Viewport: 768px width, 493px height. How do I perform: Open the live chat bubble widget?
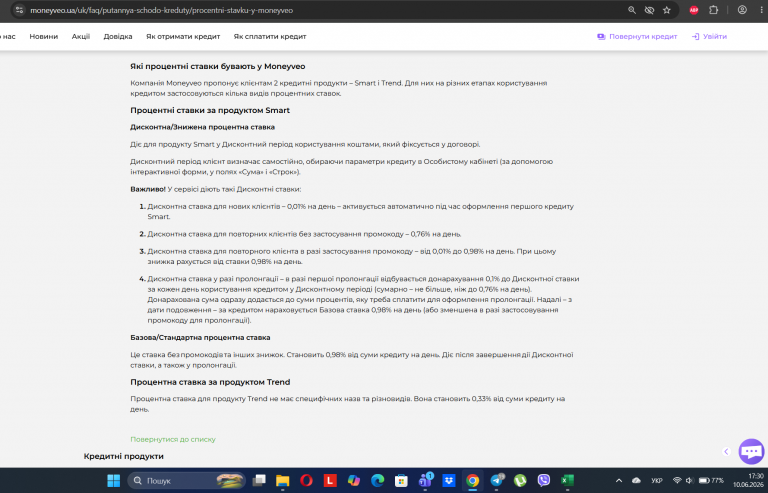[751, 451]
